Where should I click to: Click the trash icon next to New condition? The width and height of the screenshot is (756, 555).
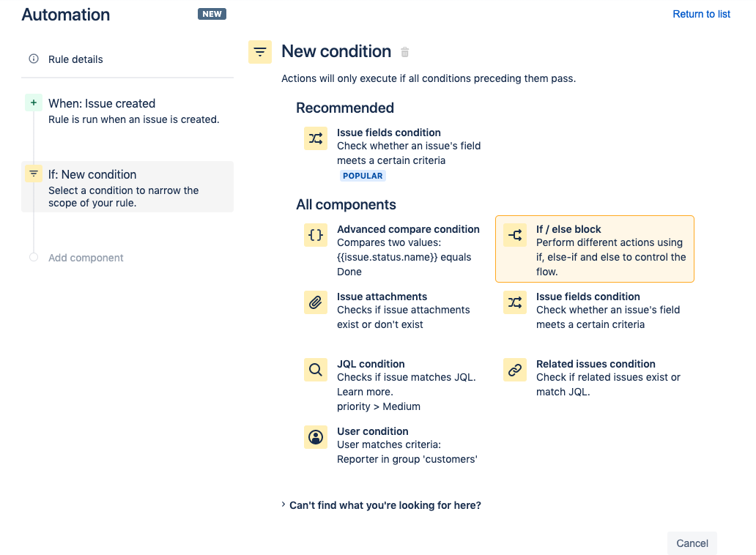coord(405,52)
